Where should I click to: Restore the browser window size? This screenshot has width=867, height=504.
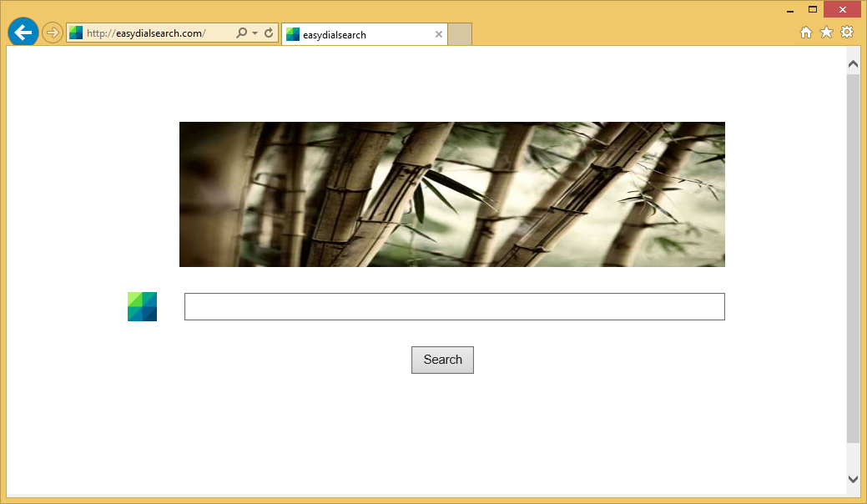pos(812,9)
